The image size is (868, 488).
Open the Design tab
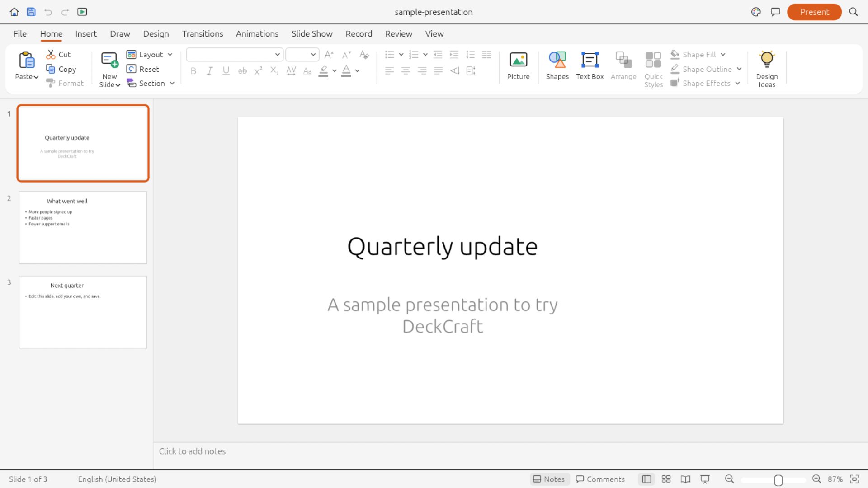click(x=156, y=34)
